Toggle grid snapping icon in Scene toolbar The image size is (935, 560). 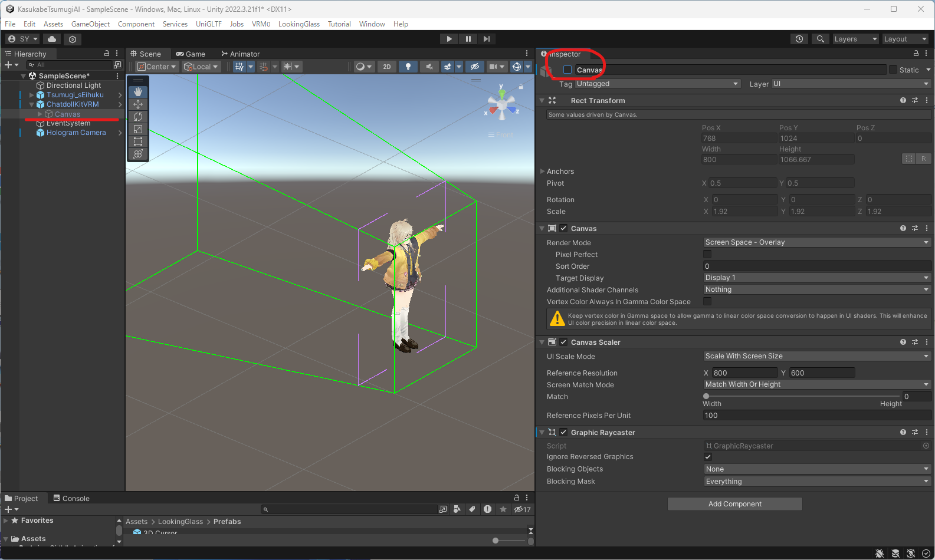pyautogui.click(x=264, y=67)
